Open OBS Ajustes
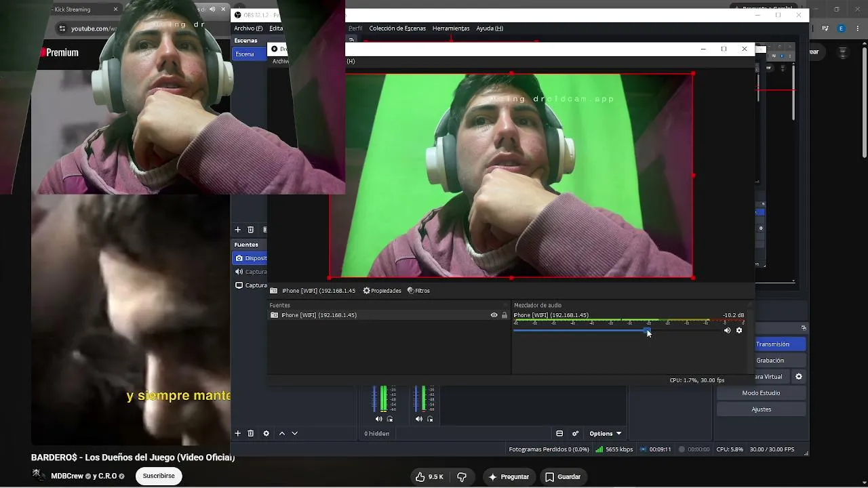The height and width of the screenshot is (488, 868). (x=761, y=409)
